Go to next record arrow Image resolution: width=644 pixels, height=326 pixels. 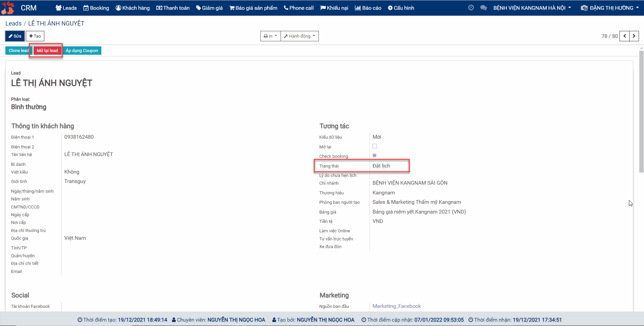click(x=634, y=36)
